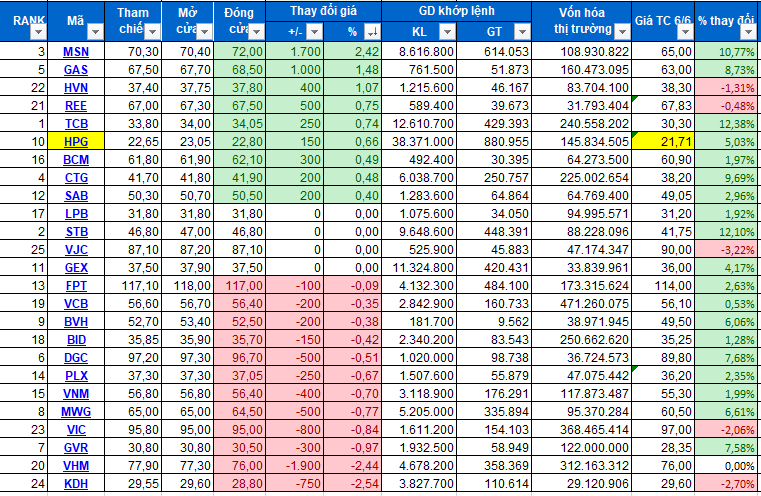
Task: Select BVH volume 181.700
Action: (419, 321)
